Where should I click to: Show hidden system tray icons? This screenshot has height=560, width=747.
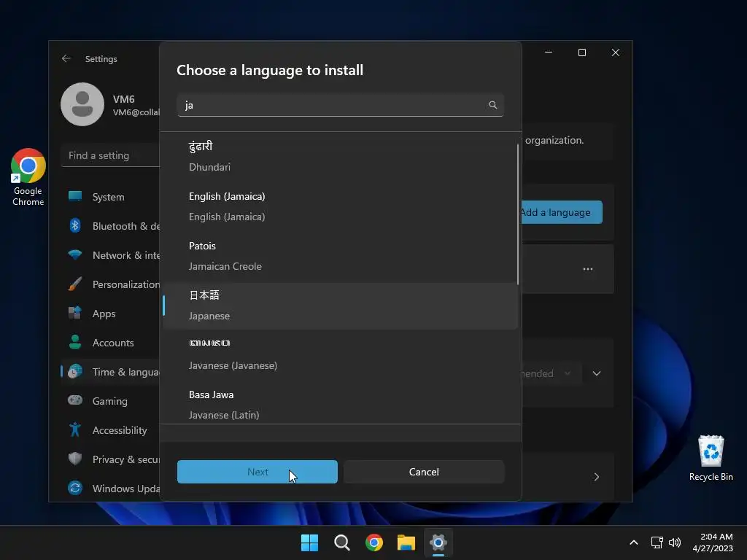coord(634,542)
